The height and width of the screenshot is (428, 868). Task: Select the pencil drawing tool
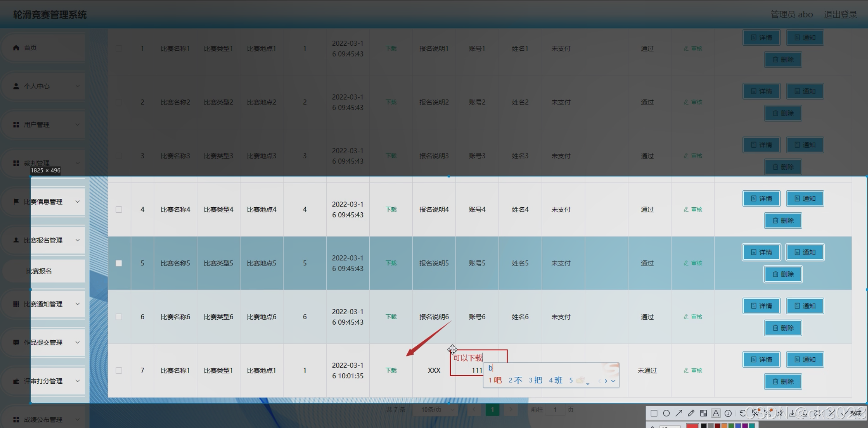click(691, 413)
